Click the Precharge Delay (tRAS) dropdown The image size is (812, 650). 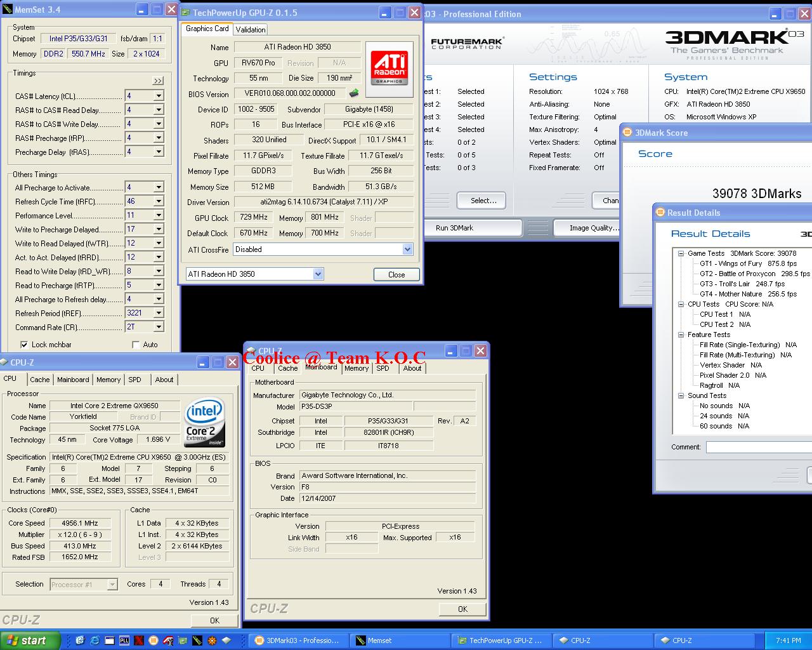click(159, 152)
